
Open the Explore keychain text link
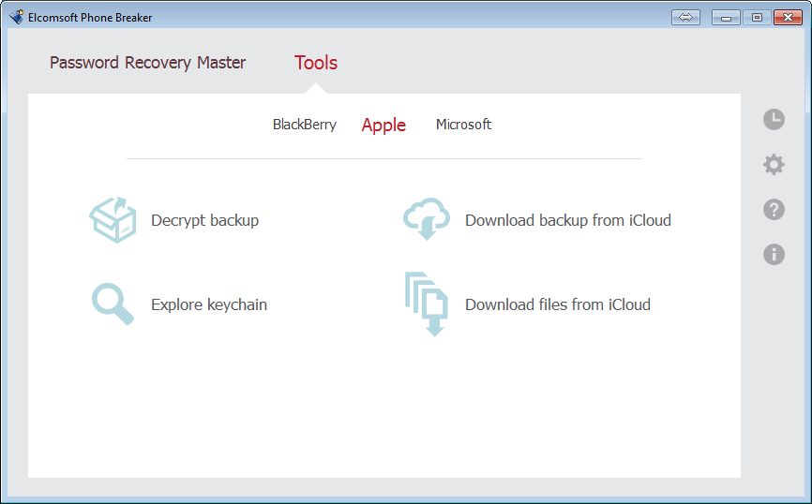point(209,304)
